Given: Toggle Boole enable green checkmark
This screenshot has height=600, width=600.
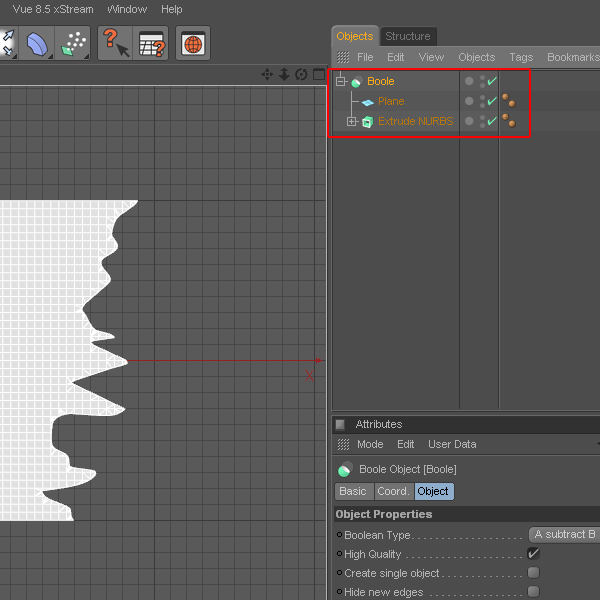Looking at the screenshot, I should click(x=492, y=81).
